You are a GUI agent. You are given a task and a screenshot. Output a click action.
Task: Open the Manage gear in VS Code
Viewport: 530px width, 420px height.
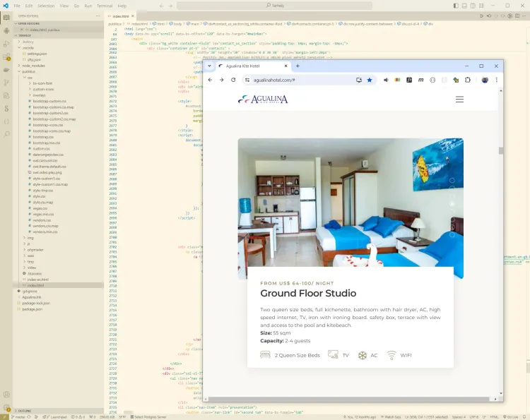(6, 407)
